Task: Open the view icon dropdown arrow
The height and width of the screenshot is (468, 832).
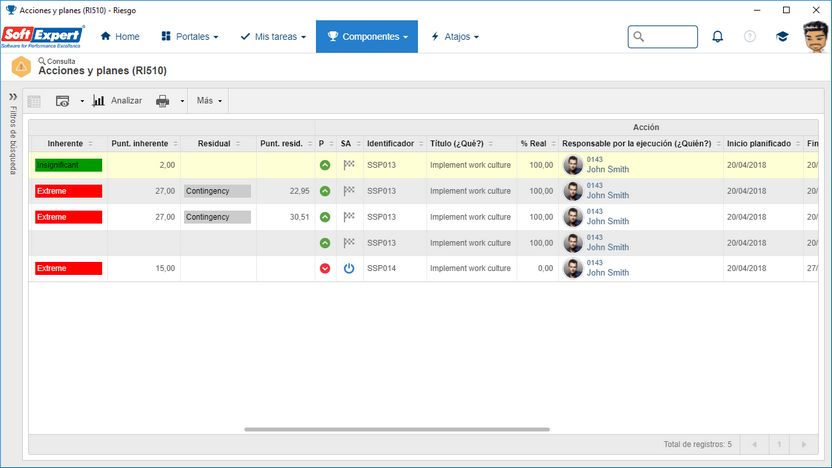Action: tap(82, 101)
